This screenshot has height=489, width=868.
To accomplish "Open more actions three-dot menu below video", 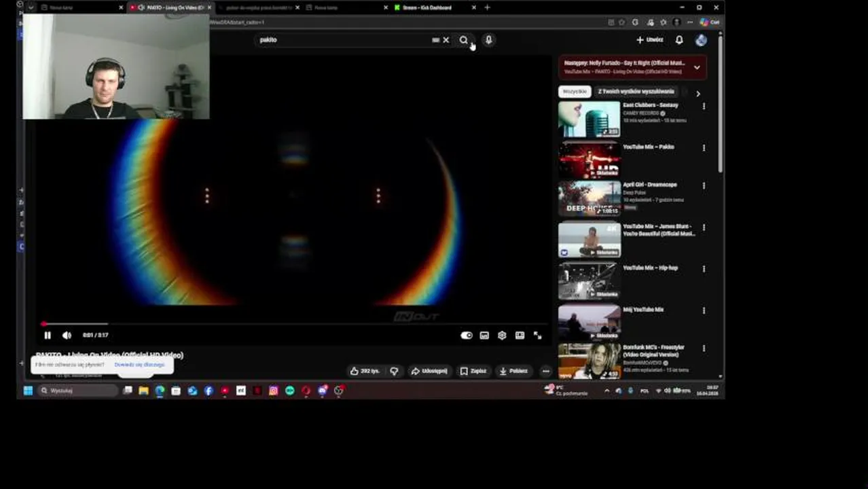I will pos(545,372).
